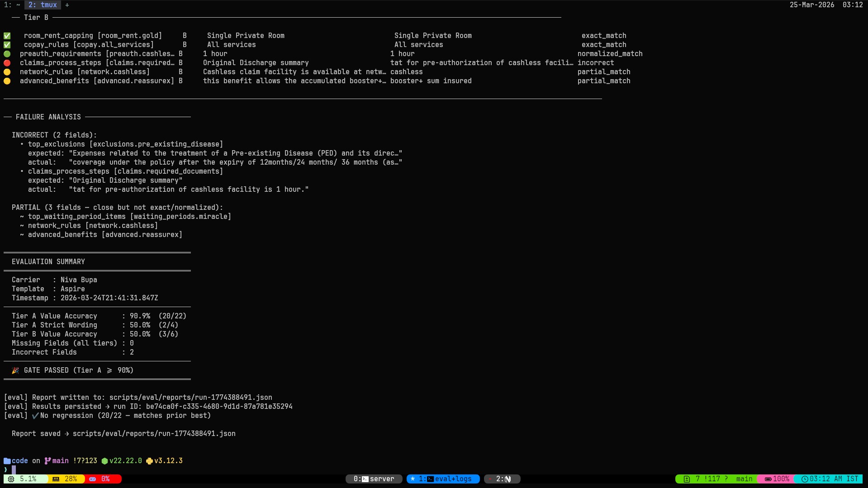Viewport: 868px width, 488px height.
Task: Click the "+" to open a new tab
Action: tap(67, 5)
